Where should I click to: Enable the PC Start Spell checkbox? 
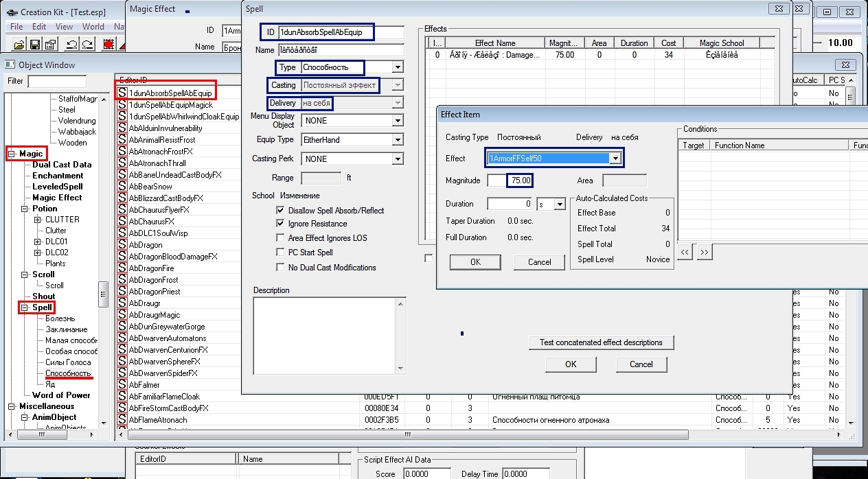(280, 253)
